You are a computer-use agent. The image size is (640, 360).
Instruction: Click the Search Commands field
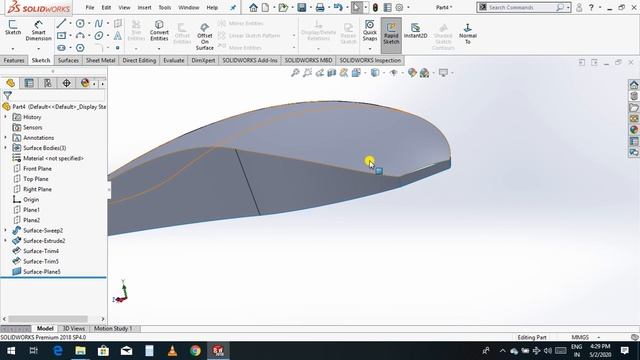point(524,7)
